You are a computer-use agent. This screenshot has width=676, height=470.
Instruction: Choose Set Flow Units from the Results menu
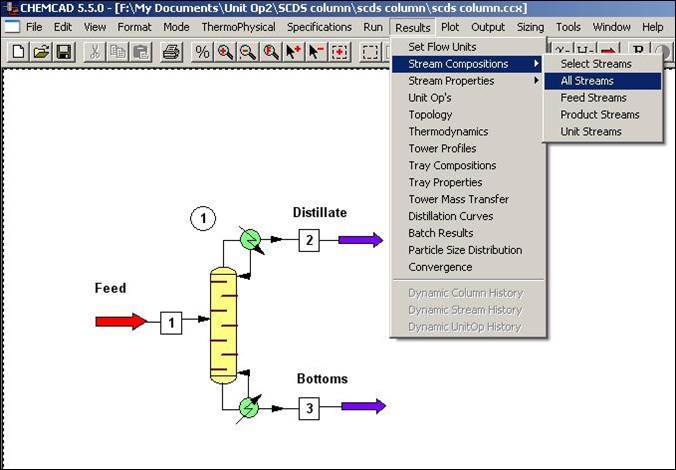[x=467, y=47]
